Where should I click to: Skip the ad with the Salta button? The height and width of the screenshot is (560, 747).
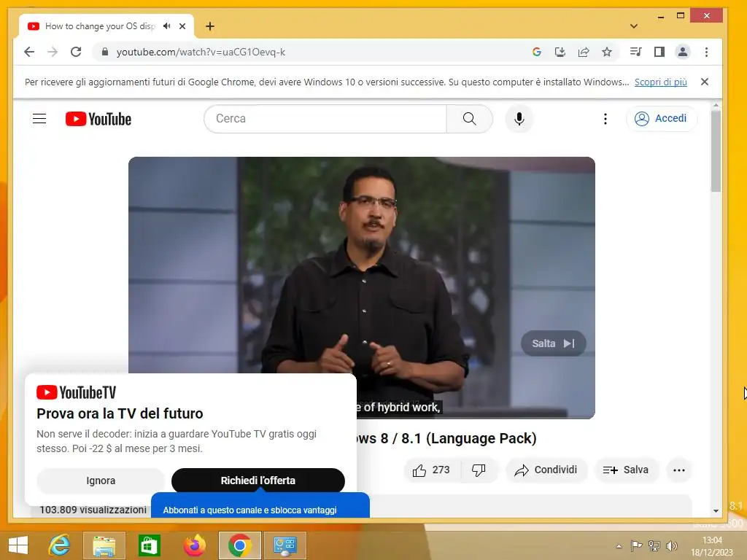click(x=553, y=343)
